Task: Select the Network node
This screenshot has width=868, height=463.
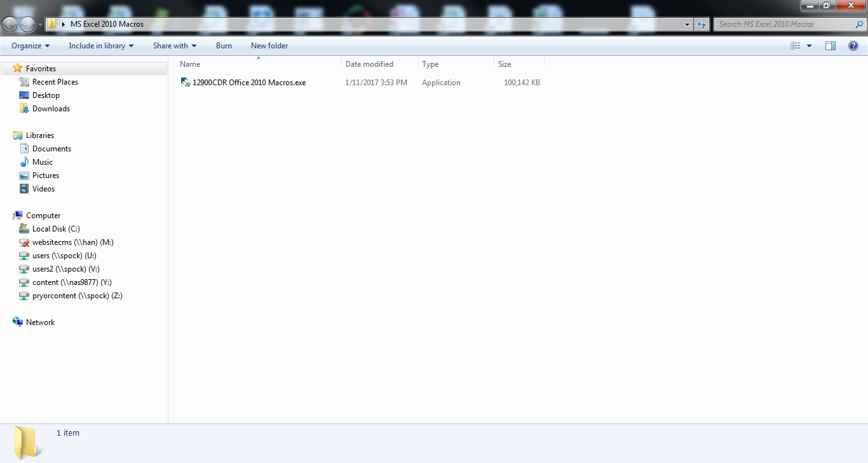Action: [39, 322]
